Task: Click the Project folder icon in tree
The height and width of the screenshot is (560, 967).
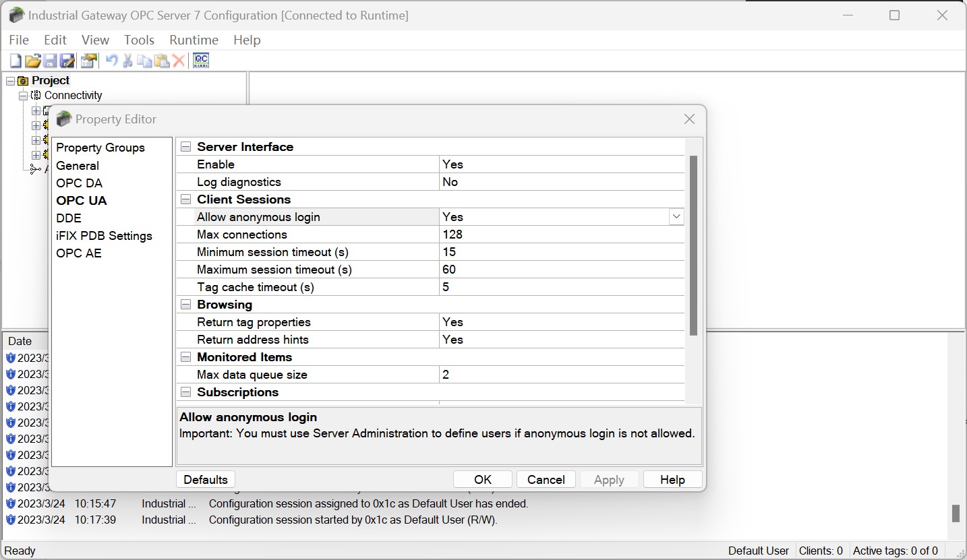Action: [x=23, y=81]
